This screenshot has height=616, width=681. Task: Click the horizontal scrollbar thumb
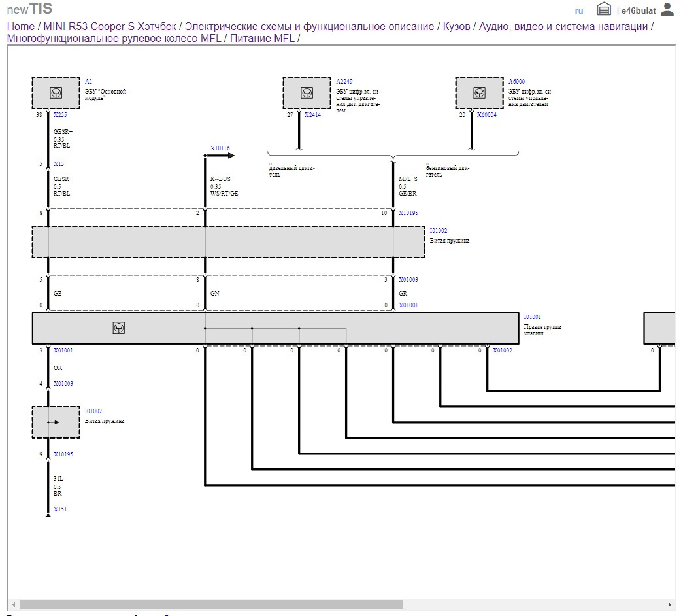point(211,605)
